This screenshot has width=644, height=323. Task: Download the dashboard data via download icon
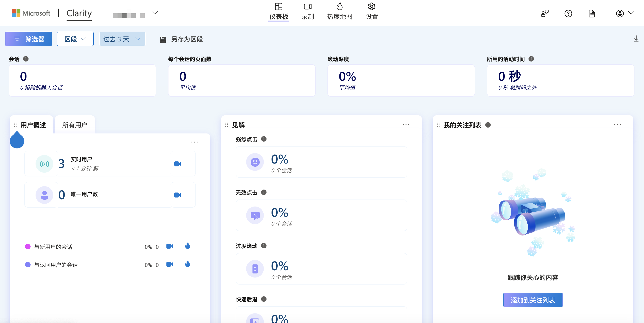(x=637, y=39)
